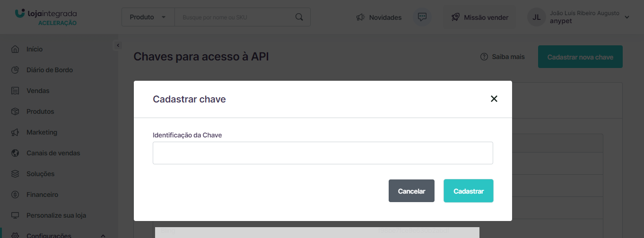The height and width of the screenshot is (238, 644).
Task: Collapse the sidebar with arrow toggle
Action: (x=118, y=45)
